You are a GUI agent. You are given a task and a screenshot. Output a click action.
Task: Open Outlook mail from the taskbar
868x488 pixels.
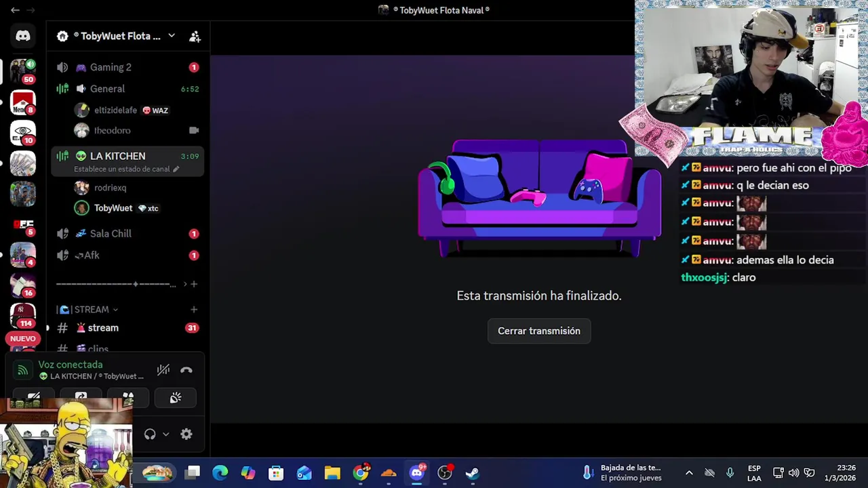point(304,472)
